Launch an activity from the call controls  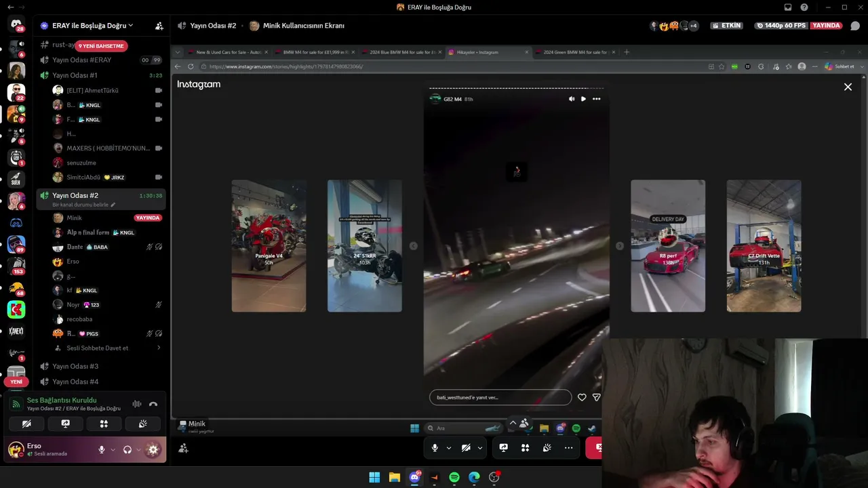click(x=525, y=447)
